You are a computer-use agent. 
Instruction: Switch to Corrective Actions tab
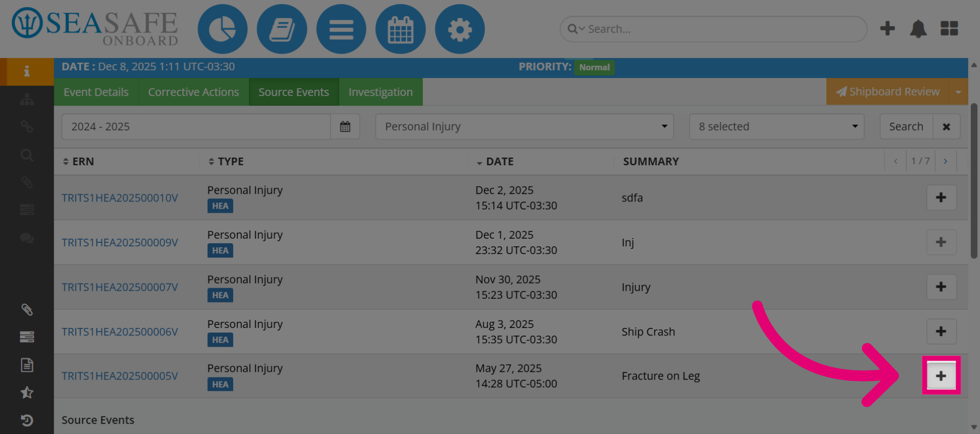(193, 92)
